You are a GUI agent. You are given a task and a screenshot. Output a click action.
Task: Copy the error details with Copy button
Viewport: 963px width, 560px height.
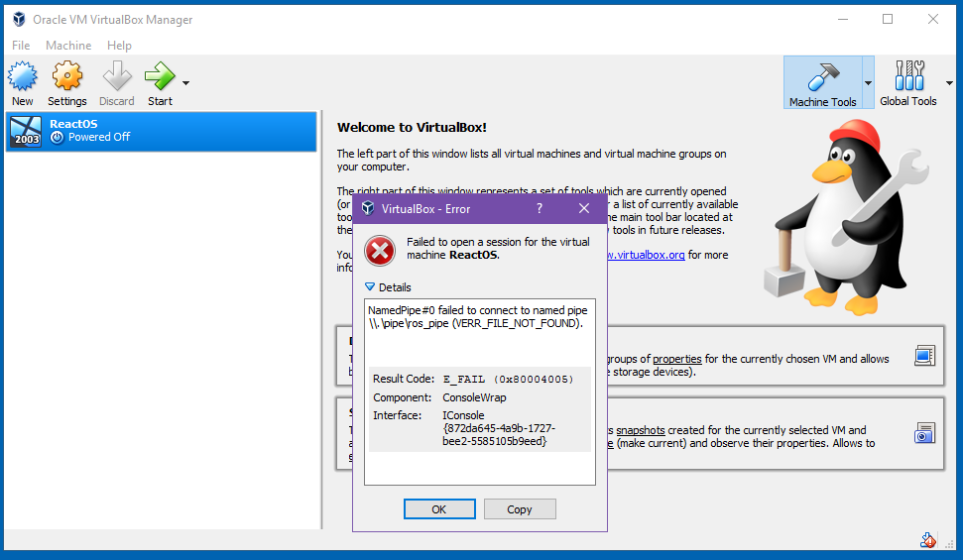click(520, 509)
